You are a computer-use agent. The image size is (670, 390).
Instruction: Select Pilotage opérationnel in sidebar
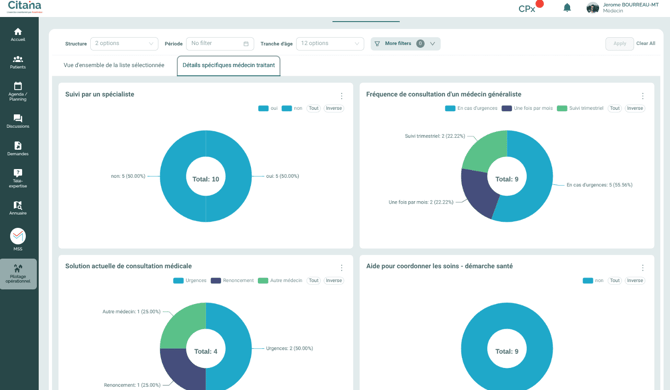[18, 274]
